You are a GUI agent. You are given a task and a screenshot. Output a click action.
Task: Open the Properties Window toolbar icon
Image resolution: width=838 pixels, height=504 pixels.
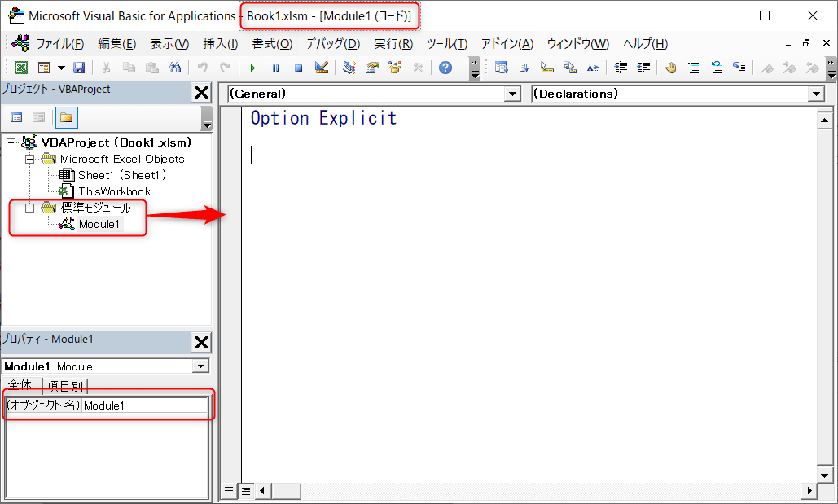pos(372,68)
